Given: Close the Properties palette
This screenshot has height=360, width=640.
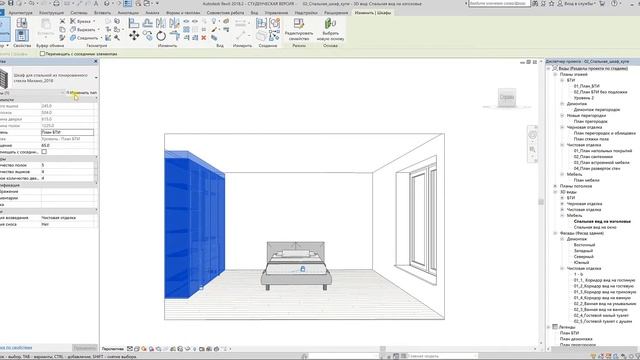Looking at the screenshot, I should pos(96,61).
